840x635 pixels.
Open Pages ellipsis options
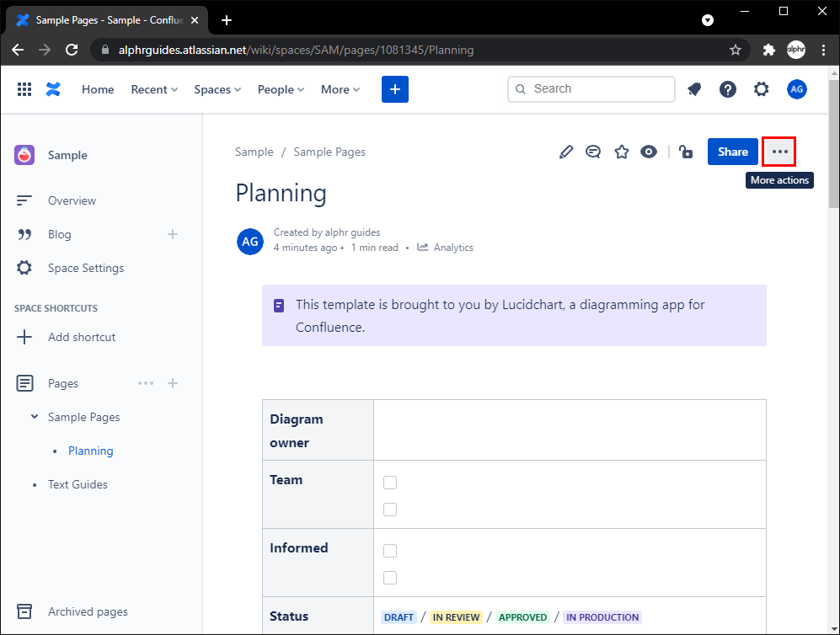click(x=146, y=383)
